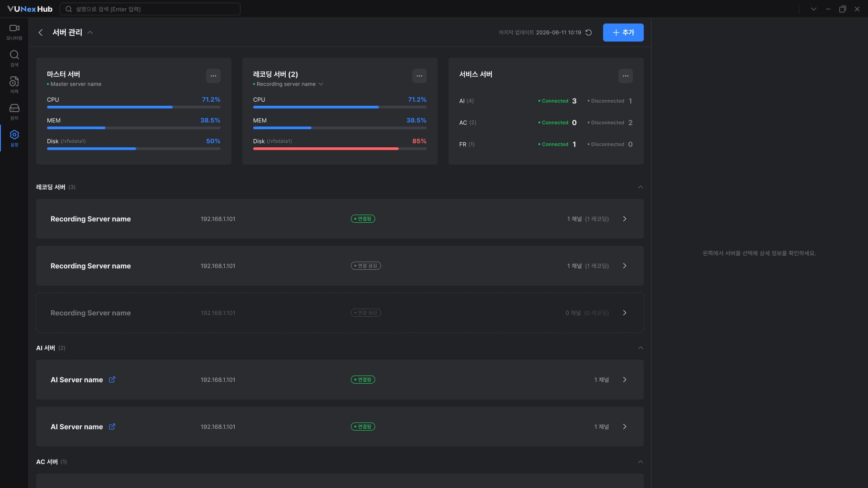Click the 추가 add button

623,33
